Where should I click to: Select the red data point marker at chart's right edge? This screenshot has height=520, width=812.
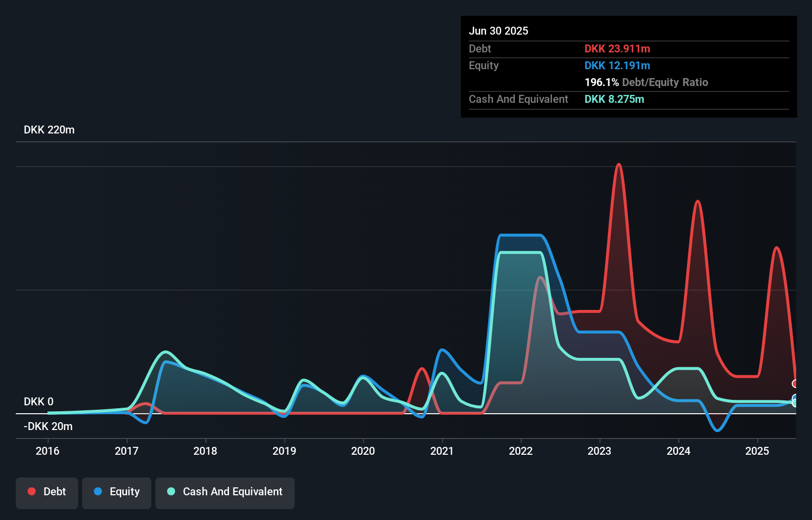[796, 384]
